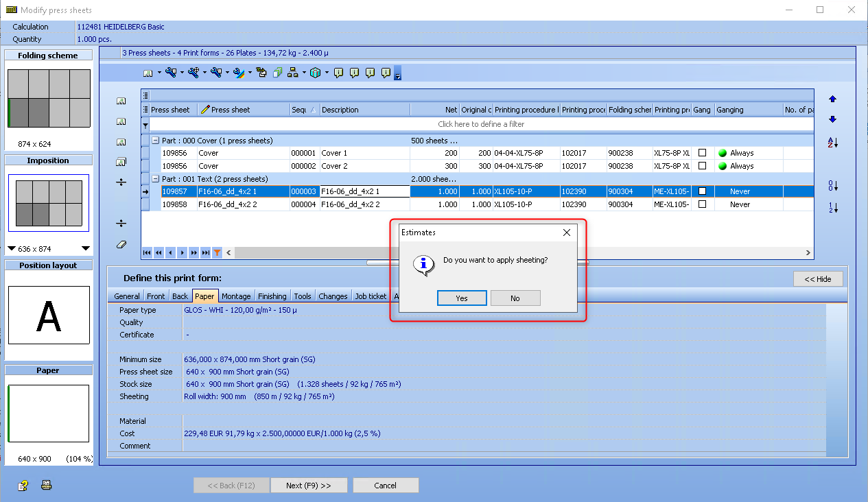Viewport: 868px width, 502px height.
Task: Click the orange filter funnel icon
Action: (217, 253)
